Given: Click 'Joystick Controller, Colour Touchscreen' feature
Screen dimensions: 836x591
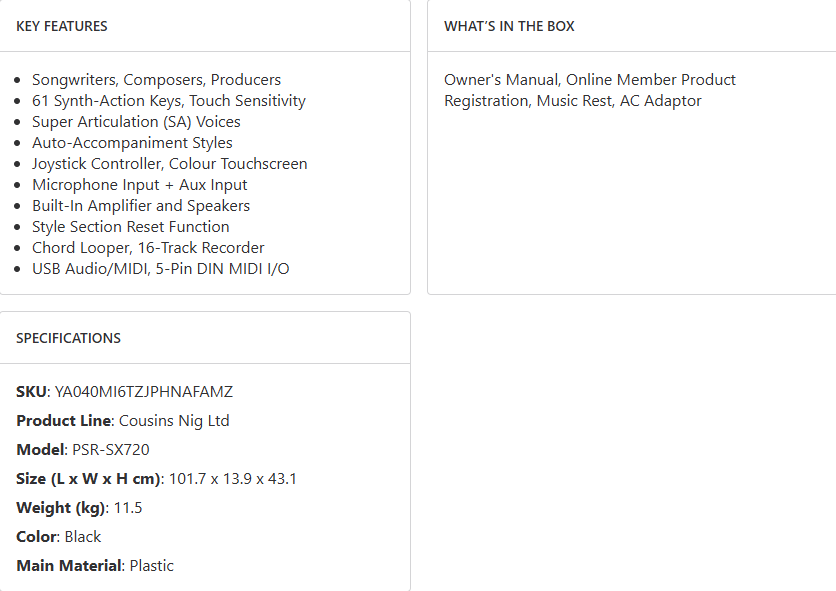Looking at the screenshot, I should coord(169,164).
